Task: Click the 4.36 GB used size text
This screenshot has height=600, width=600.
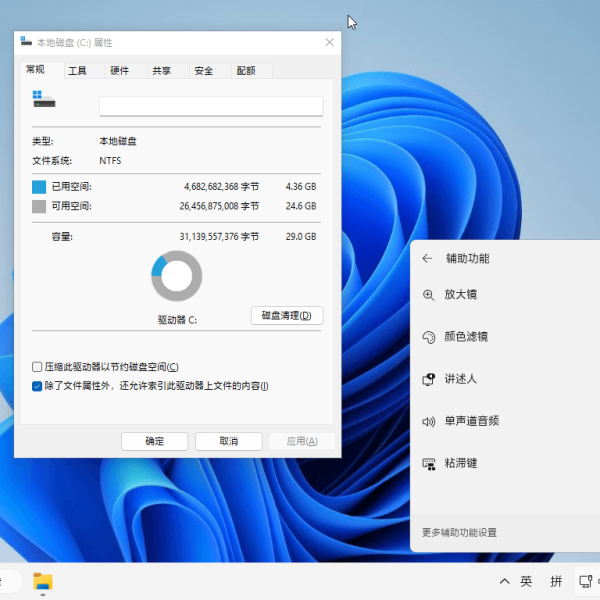Action: pyautogui.click(x=301, y=187)
